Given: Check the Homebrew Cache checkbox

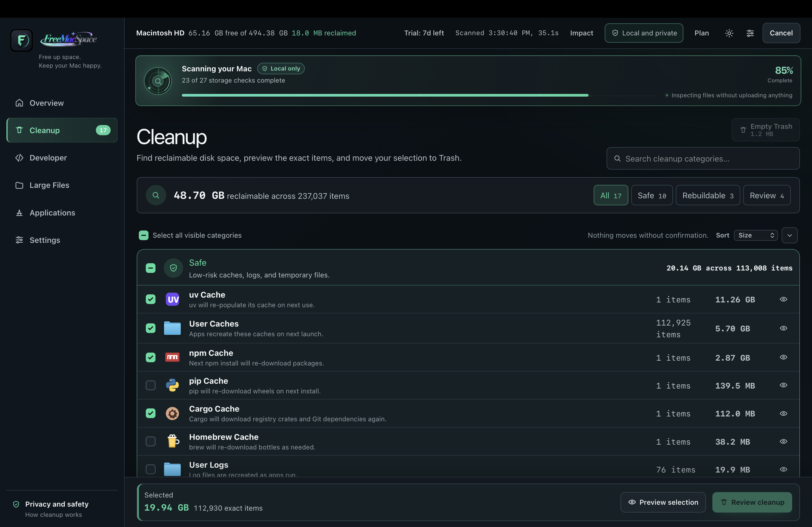Looking at the screenshot, I should click(x=150, y=441).
